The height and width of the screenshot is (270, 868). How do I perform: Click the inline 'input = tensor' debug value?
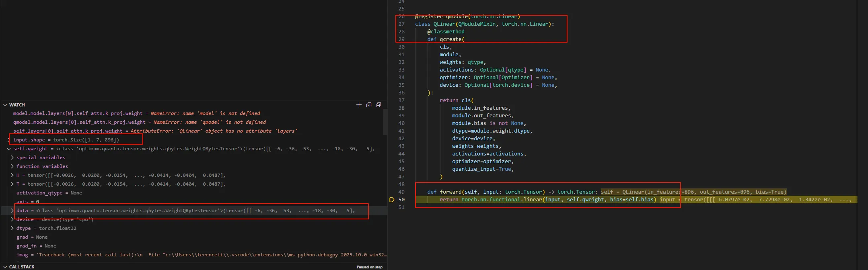(x=758, y=200)
